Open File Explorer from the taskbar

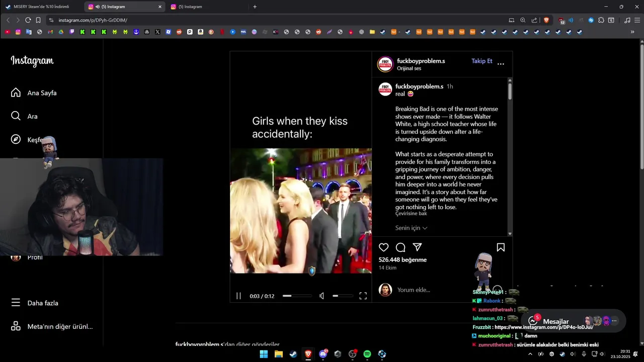coord(278,354)
